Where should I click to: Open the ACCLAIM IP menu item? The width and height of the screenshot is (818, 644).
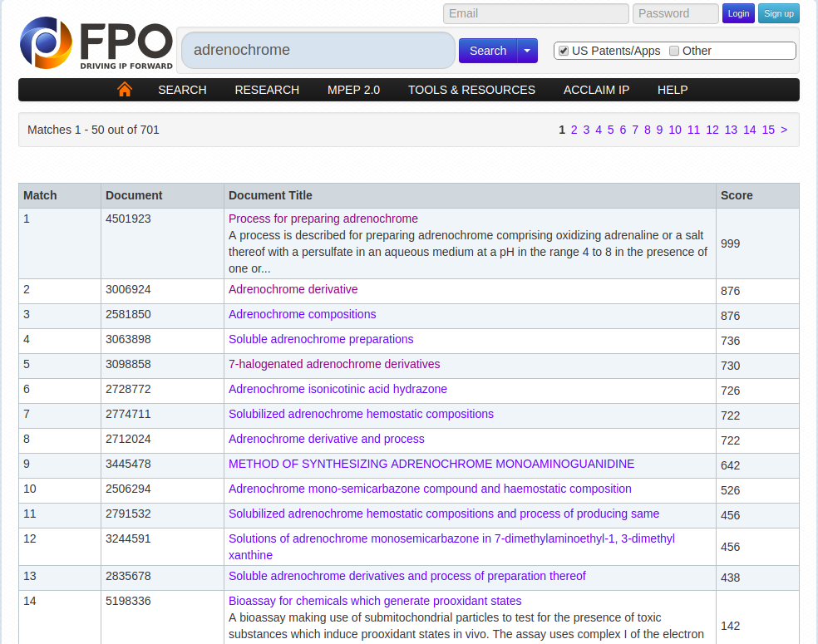click(x=596, y=90)
